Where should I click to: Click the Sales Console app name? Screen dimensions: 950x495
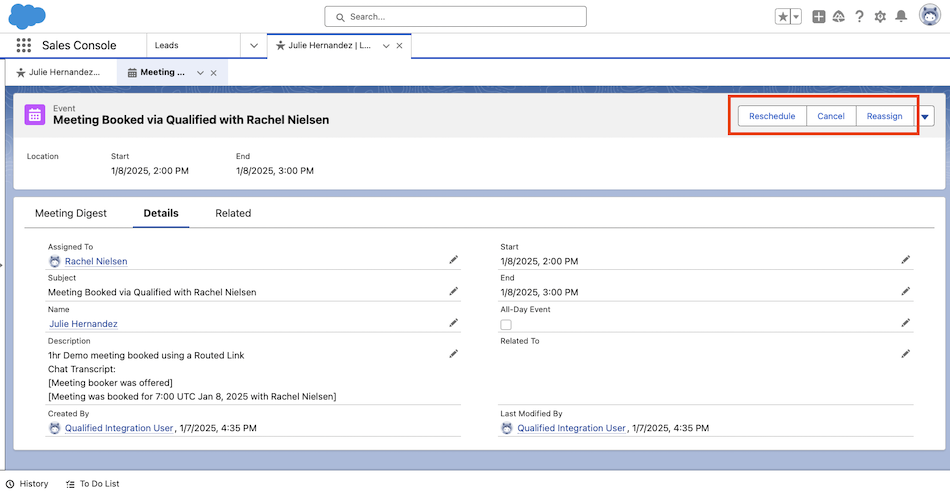click(x=79, y=45)
